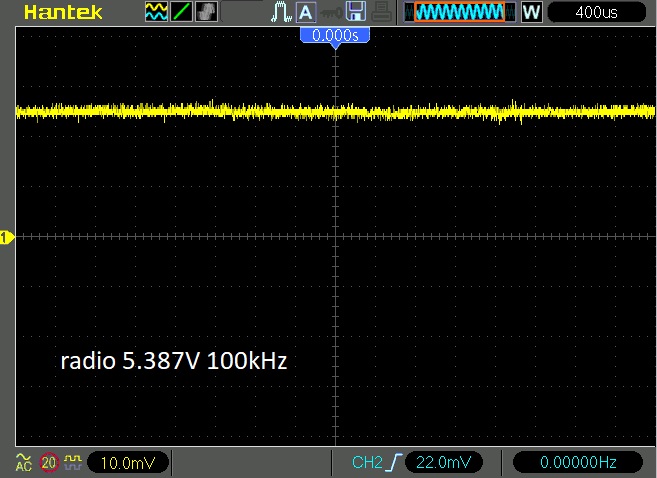
Task: Click the 10.0mV vertical scale readout
Action: tap(128, 463)
